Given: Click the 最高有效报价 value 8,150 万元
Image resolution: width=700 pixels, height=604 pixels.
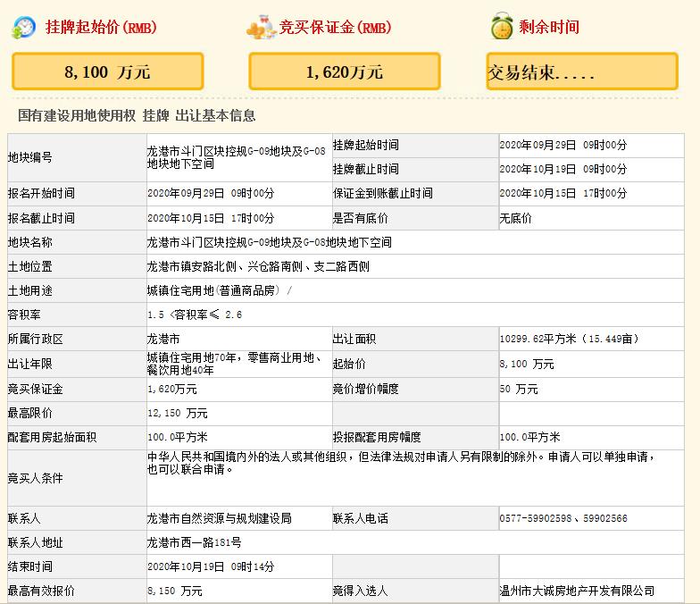Looking at the screenshot, I should coord(175,591).
